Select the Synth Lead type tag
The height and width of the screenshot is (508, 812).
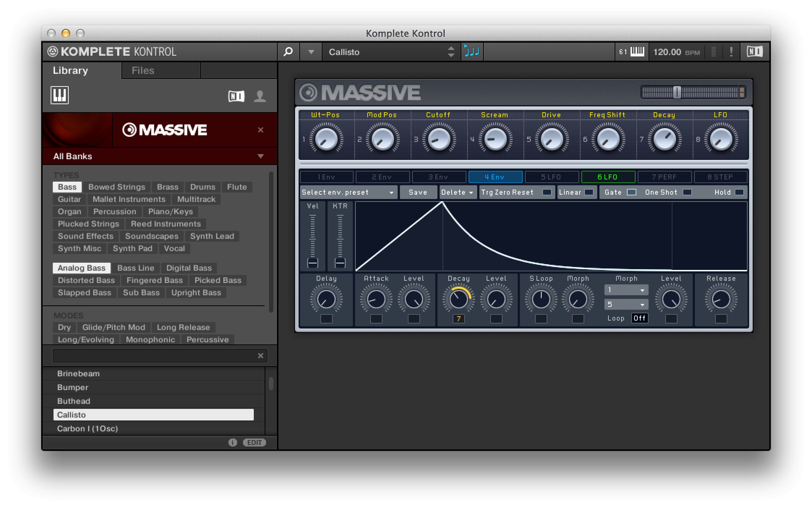[x=212, y=236]
